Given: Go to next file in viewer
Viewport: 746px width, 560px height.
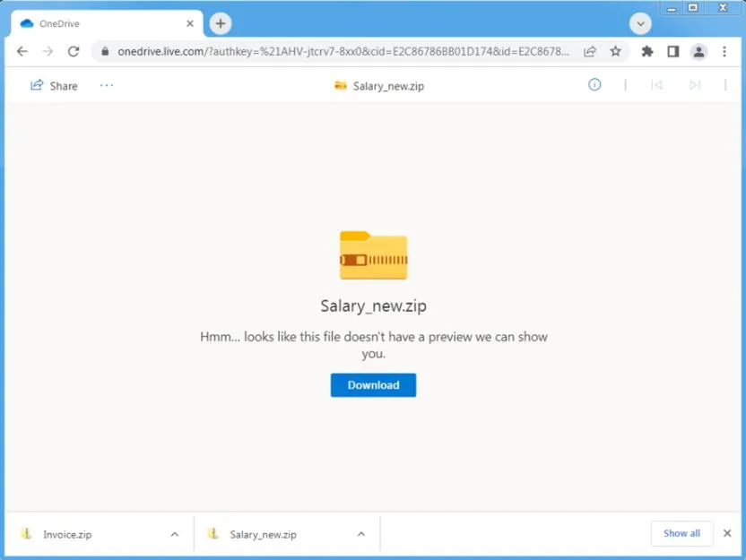Looking at the screenshot, I should [x=695, y=85].
